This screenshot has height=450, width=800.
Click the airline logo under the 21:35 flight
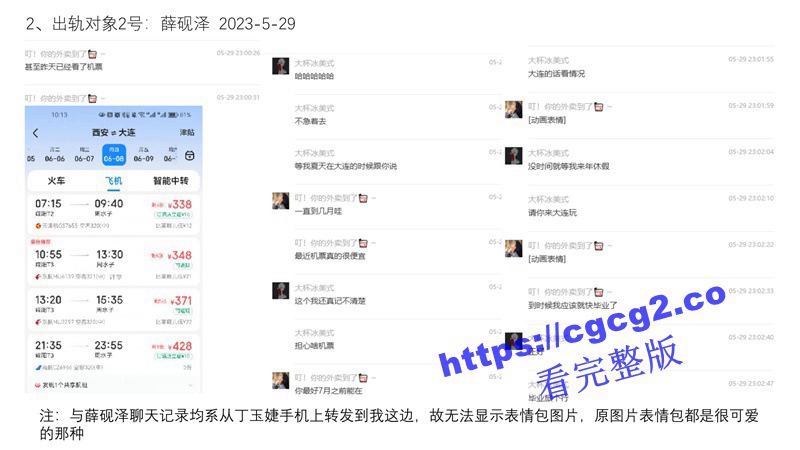[36, 367]
